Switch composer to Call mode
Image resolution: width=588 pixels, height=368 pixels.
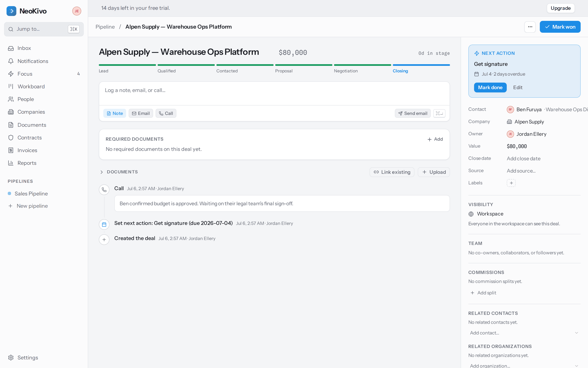tap(166, 113)
